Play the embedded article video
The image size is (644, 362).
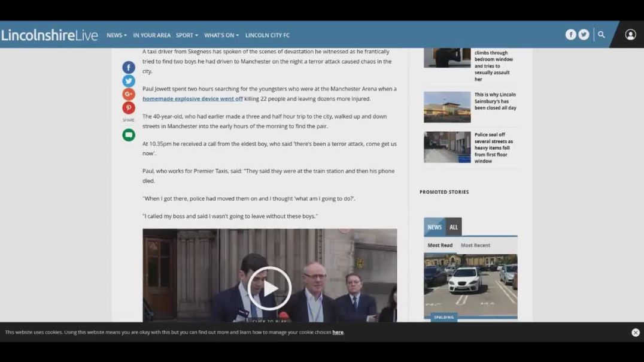(x=269, y=288)
